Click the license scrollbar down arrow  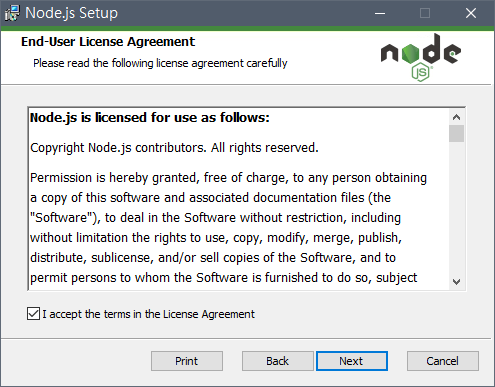pos(456,282)
